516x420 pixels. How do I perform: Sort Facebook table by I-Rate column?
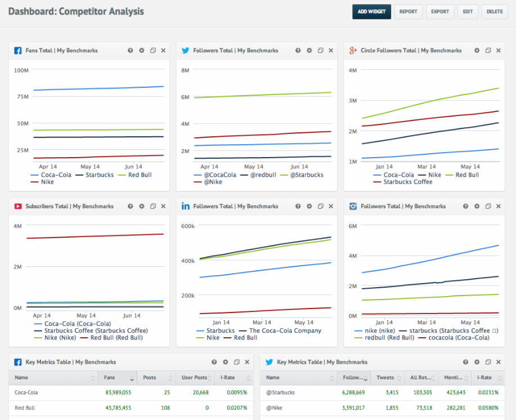tap(234, 378)
